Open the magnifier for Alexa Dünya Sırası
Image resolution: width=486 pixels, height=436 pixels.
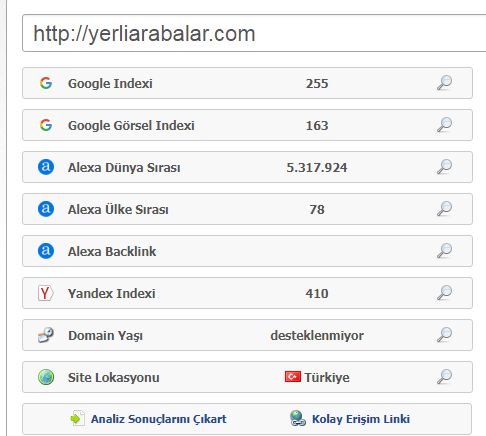tap(444, 167)
